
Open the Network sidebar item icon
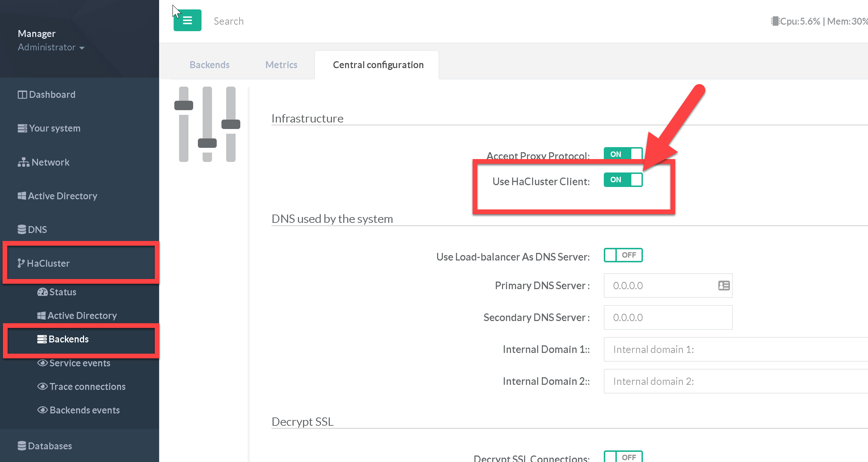coord(24,162)
